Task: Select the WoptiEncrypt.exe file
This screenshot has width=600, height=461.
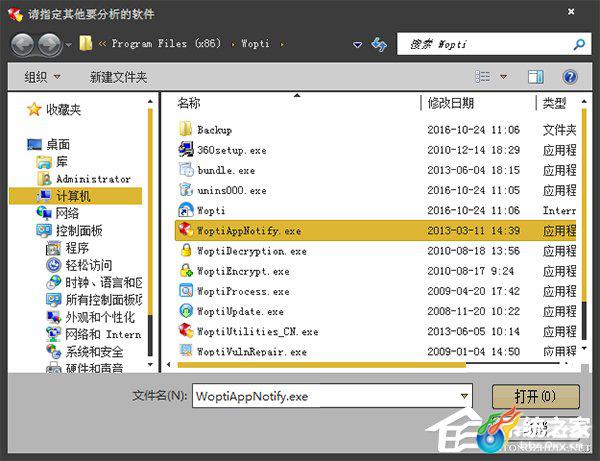Action: [243, 272]
